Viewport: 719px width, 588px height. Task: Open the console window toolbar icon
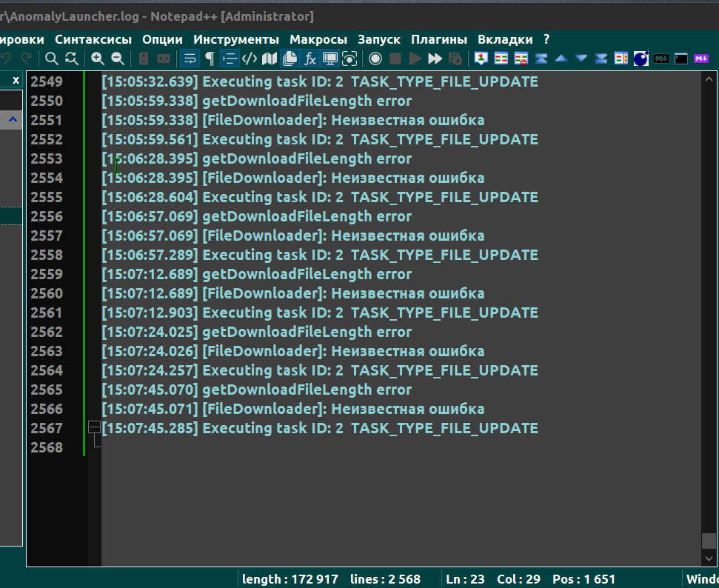pyautogui.click(x=681, y=59)
